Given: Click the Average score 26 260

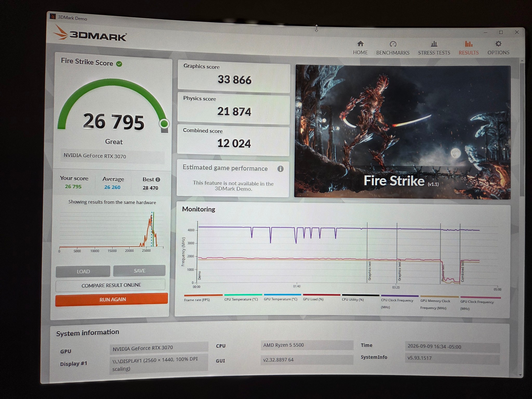Looking at the screenshot, I should click(x=112, y=187).
